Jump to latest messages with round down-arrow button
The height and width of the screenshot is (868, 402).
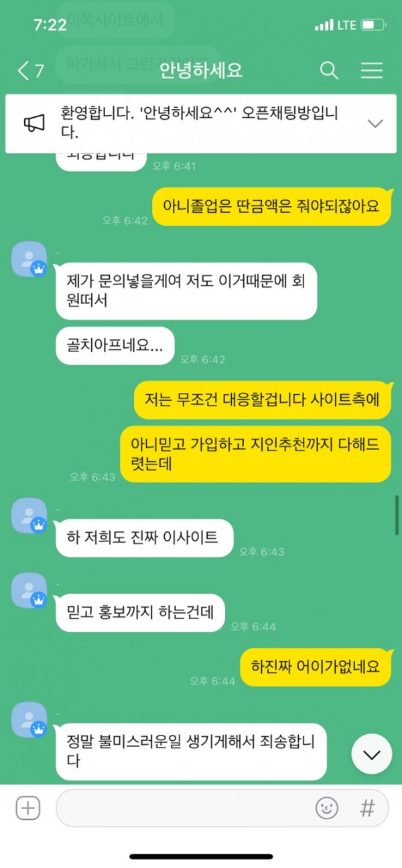click(x=371, y=754)
